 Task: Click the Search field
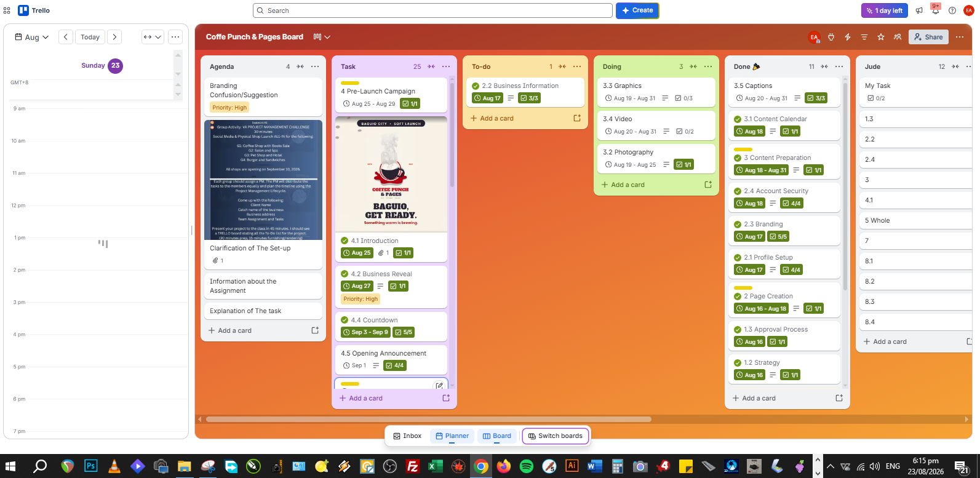coord(432,10)
